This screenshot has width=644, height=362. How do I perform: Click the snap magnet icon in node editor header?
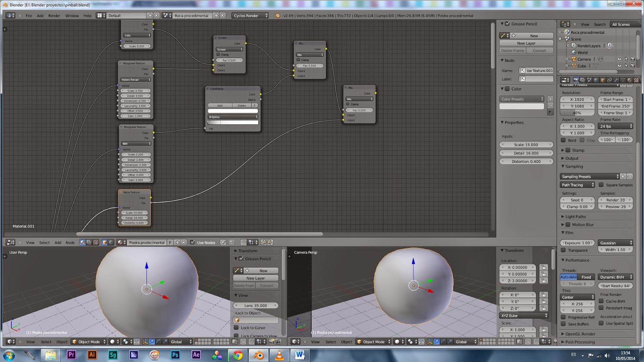click(x=243, y=243)
